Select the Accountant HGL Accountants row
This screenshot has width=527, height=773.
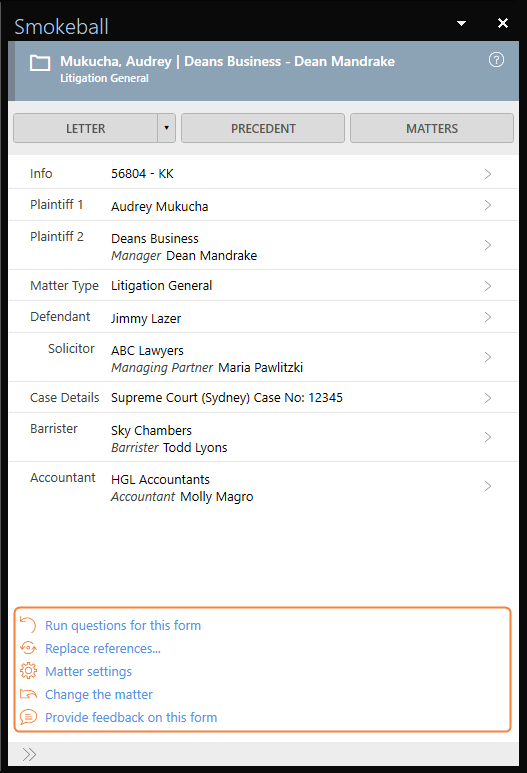[263, 487]
